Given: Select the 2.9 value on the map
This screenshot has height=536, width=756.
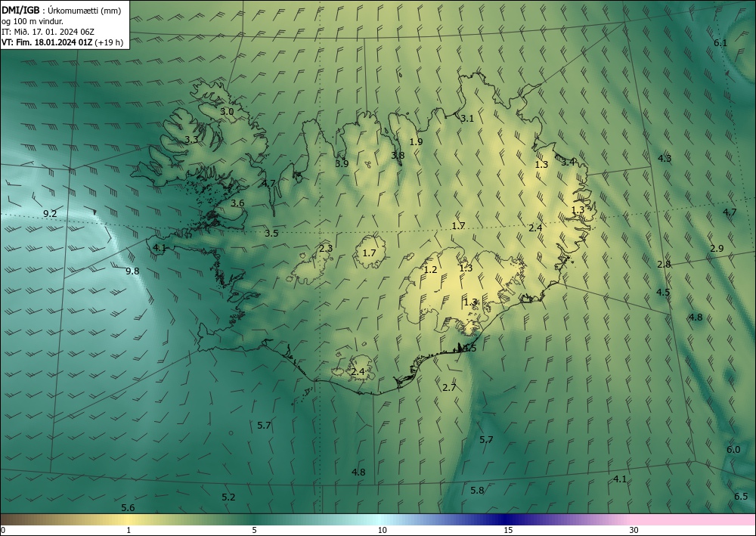Looking at the screenshot, I should coord(717,248).
